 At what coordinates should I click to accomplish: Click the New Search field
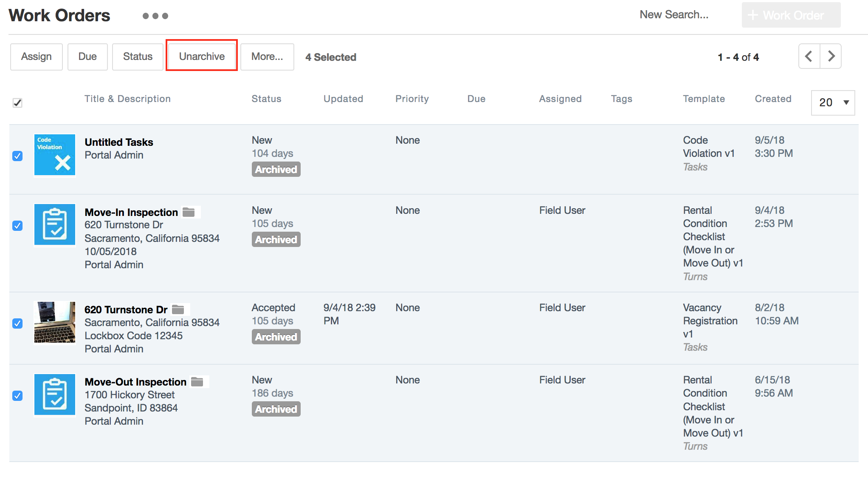[674, 15]
